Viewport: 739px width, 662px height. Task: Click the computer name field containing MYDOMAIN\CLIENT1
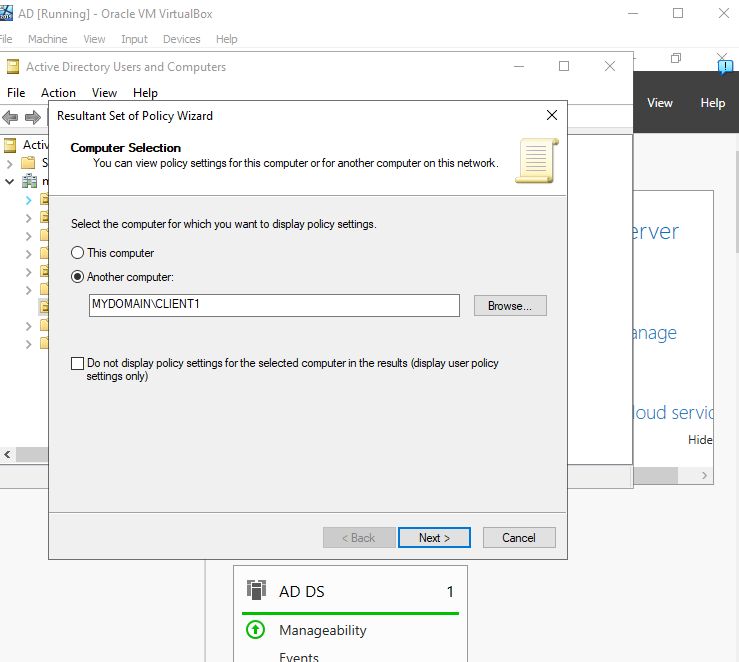click(274, 305)
